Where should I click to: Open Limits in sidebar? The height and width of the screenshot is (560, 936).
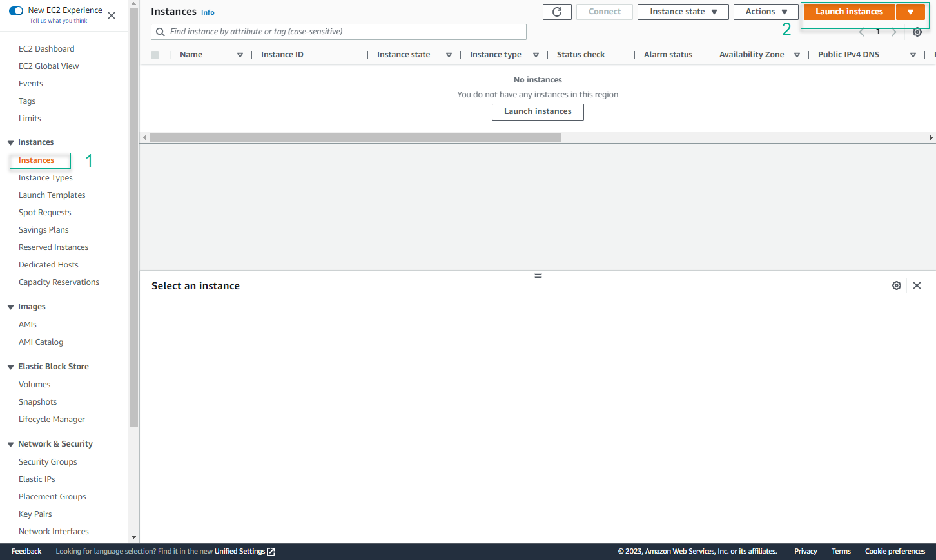[30, 119]
